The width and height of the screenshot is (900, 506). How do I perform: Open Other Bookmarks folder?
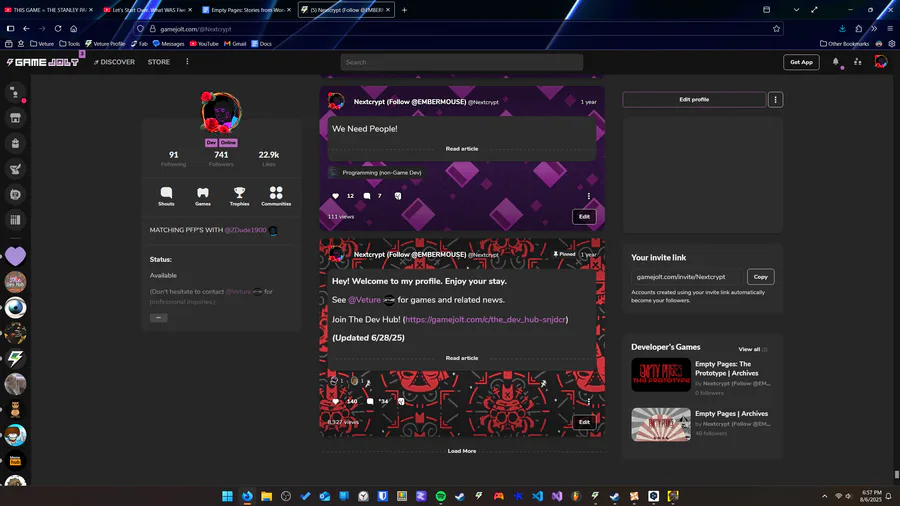[844, 44]
